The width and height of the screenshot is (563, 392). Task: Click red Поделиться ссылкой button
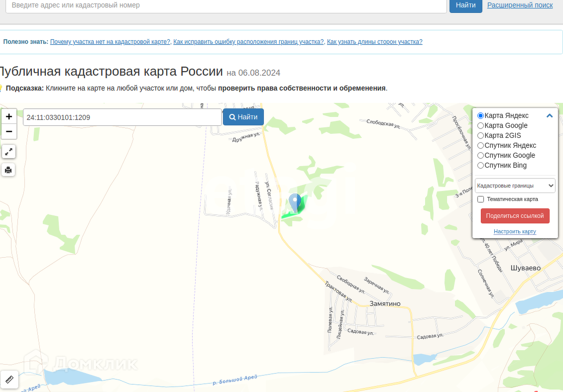(515, 216)
